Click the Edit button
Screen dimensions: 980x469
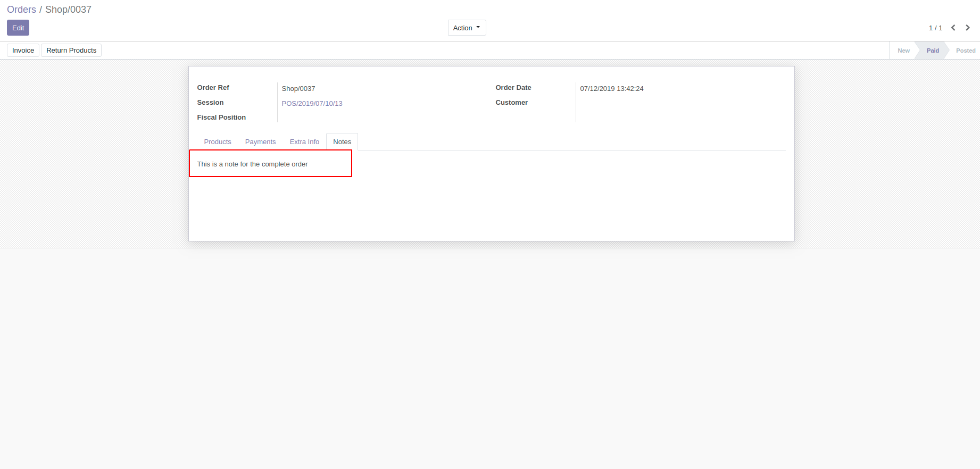pyautogui.click(x=18, y=28)
